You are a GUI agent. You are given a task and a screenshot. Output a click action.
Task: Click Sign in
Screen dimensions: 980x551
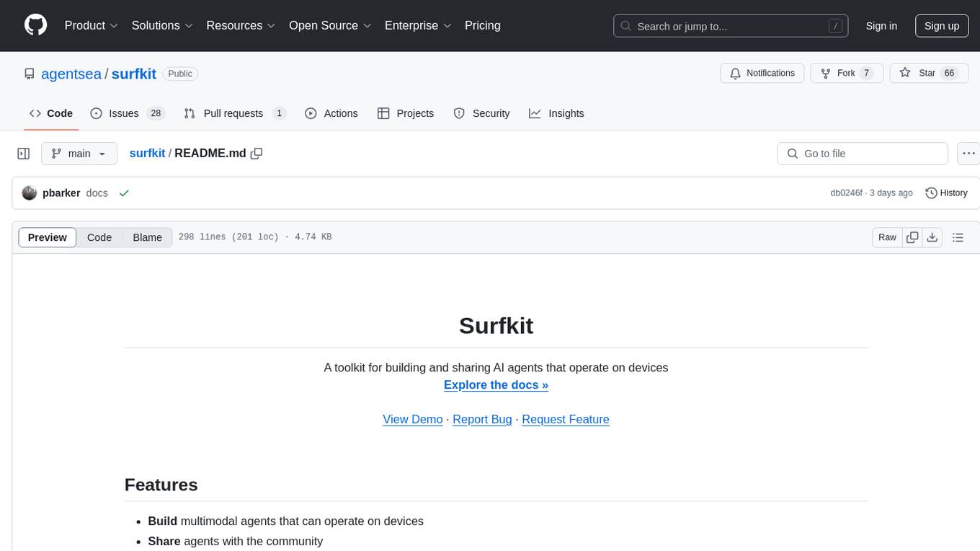point(881,26)
